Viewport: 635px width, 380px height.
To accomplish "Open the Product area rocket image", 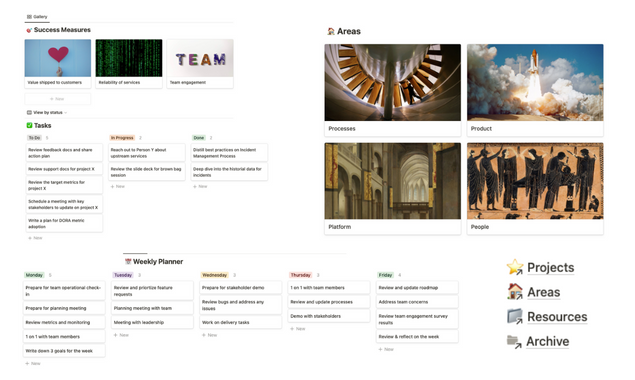I will [x=535, y=82].
